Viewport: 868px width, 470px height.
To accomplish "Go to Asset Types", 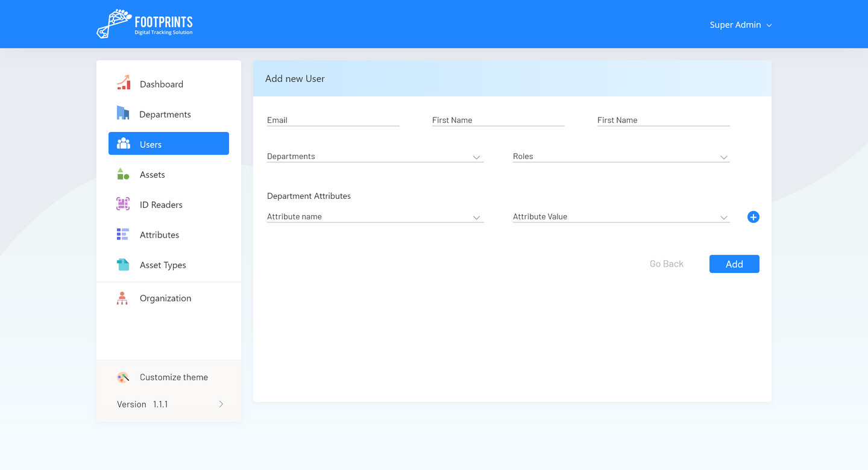I will point(169,265).
